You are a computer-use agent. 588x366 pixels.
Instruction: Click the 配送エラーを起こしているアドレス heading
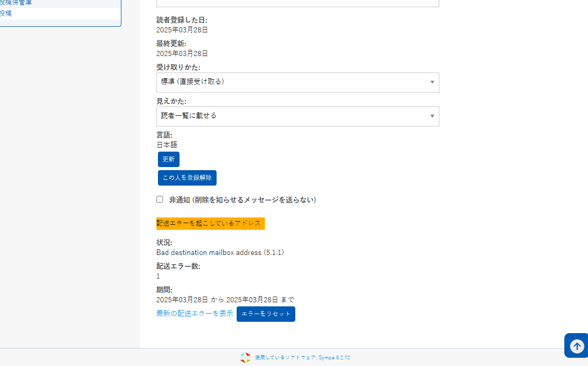tap(210, 223)
